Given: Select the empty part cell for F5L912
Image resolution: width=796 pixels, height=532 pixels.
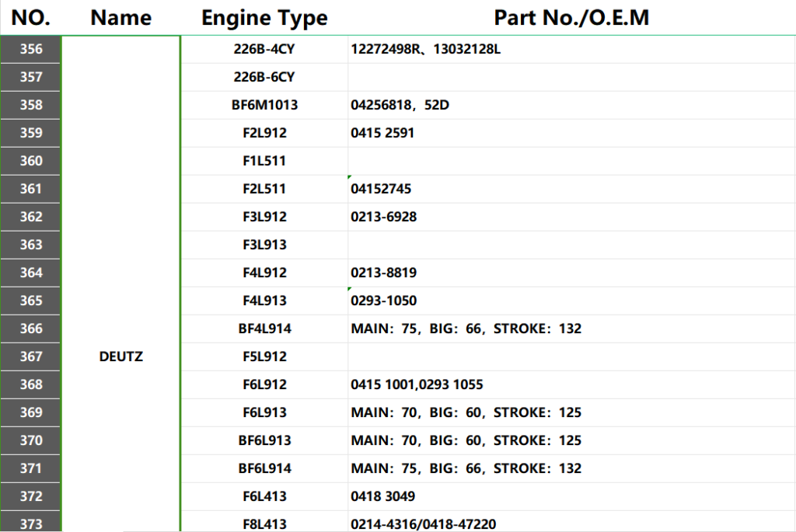Looking at the screenshot, I should point(571,356).
